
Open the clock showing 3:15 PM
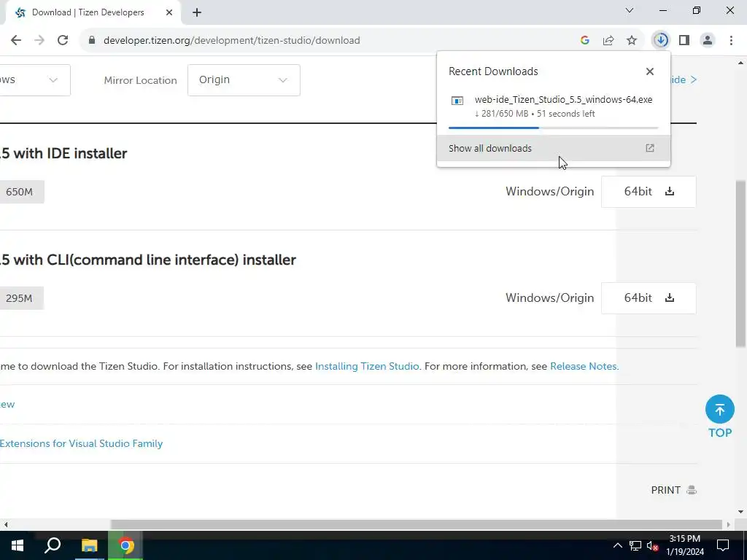pos(684,545)
